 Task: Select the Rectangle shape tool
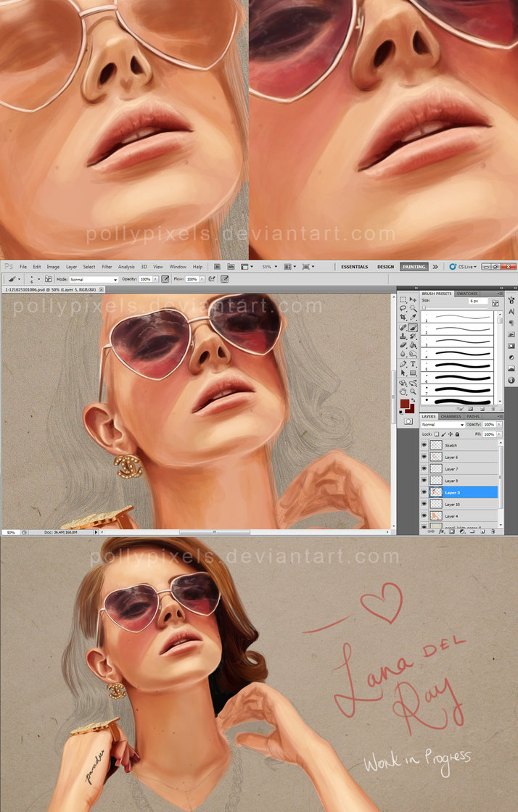(x=413, y=373)
